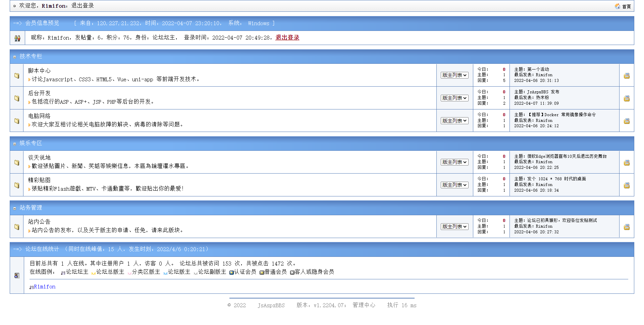Open online user Rimifon's profile

[x=45, y=287]
